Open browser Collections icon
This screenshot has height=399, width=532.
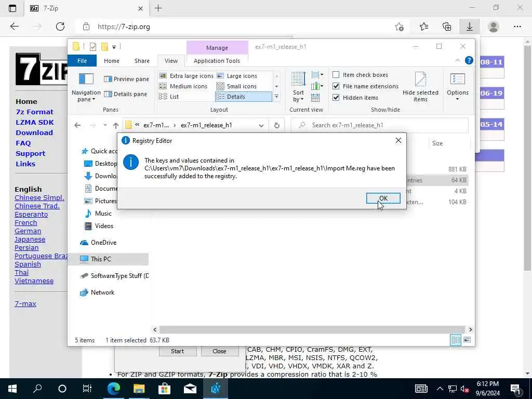coord(447,26)
